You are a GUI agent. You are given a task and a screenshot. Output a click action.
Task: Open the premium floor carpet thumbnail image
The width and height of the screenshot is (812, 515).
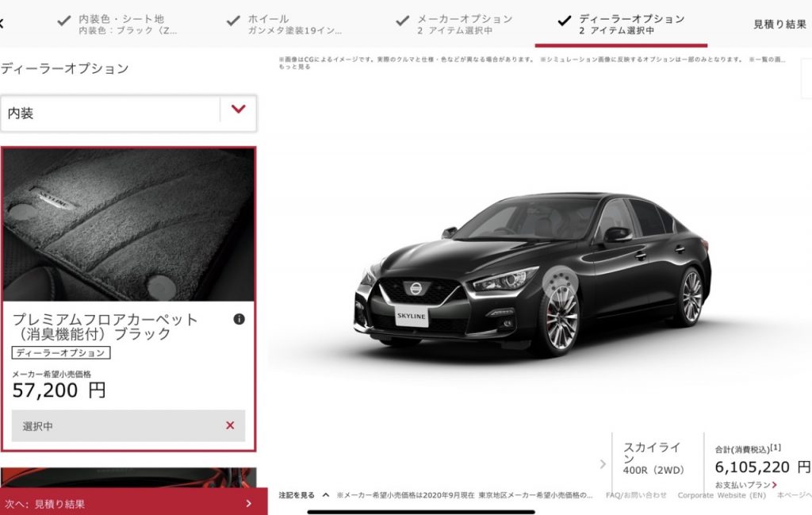coord(128,225)
